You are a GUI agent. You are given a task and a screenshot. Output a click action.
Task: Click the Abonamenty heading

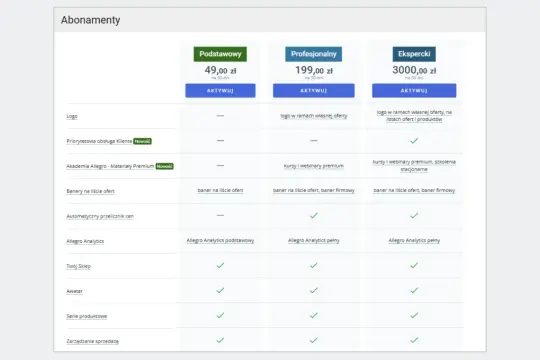(91, 20)
